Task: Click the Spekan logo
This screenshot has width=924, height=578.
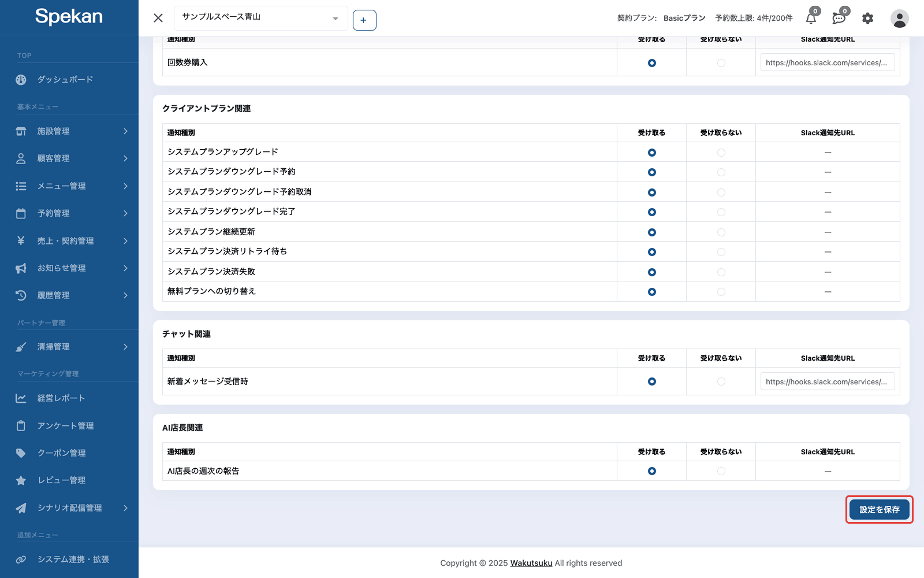Action: 69,17
